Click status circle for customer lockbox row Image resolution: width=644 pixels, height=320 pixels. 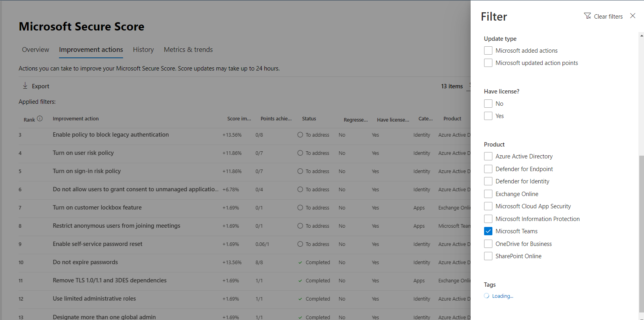click(300, 208)
